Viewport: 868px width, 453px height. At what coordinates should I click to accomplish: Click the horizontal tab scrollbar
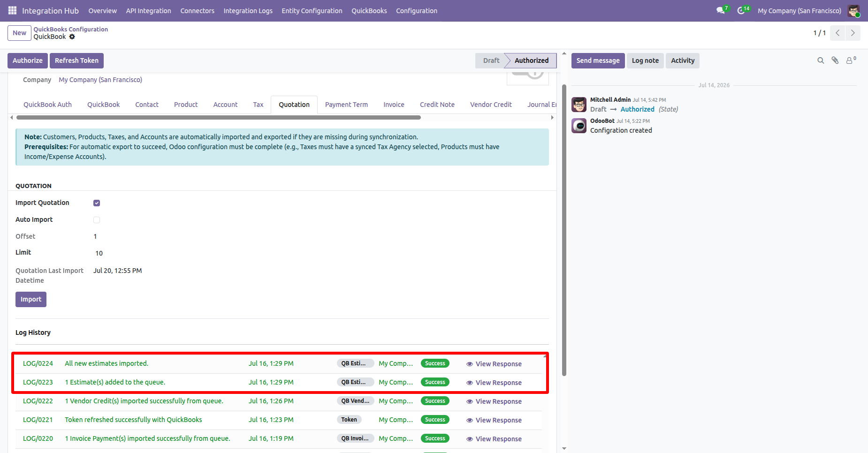[219, 118]
